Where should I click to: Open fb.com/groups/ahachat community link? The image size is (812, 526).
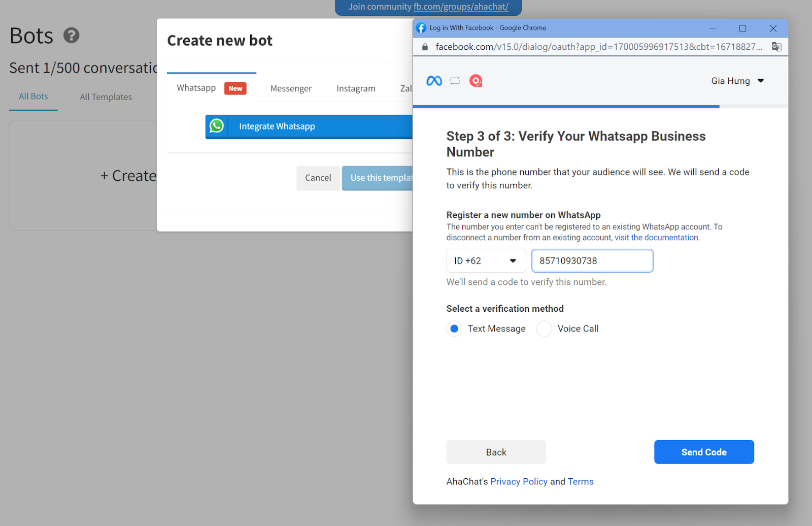(461, 7)
